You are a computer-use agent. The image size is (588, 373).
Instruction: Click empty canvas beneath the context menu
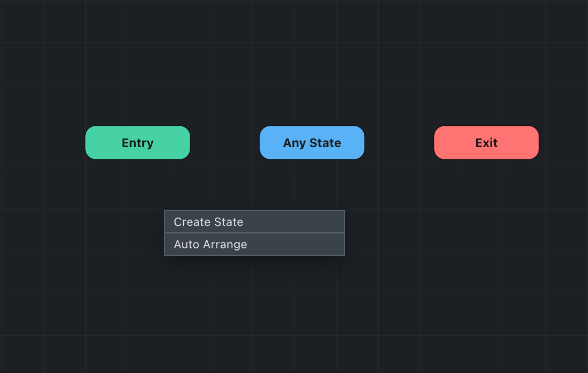pyautogui.click(x=255, y=309)
